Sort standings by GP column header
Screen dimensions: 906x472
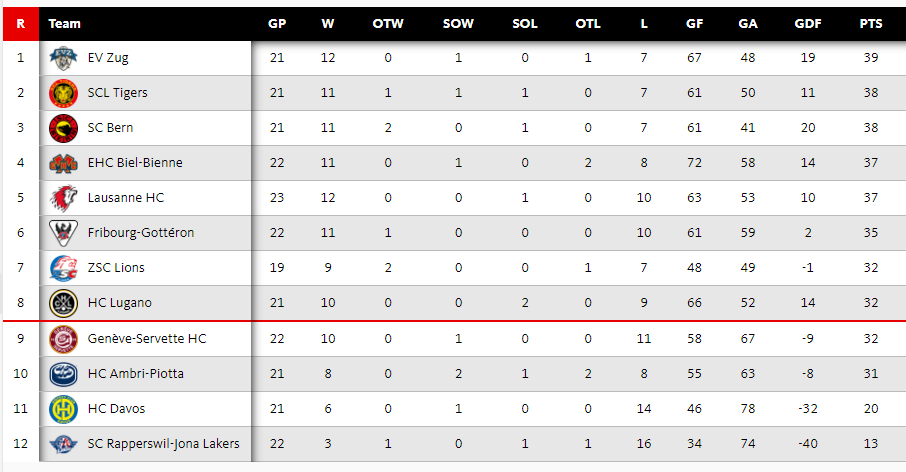click(x=277, y=23)
